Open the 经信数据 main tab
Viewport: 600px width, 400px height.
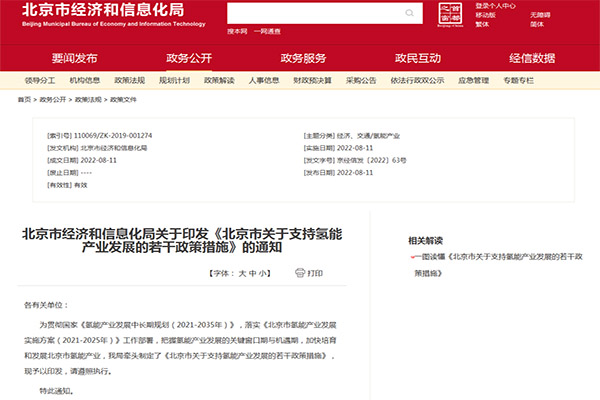click(532, 58)
